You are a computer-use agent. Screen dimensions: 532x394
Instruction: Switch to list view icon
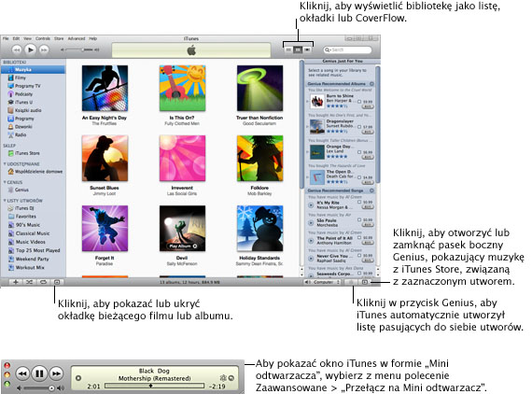click(288, 49)
